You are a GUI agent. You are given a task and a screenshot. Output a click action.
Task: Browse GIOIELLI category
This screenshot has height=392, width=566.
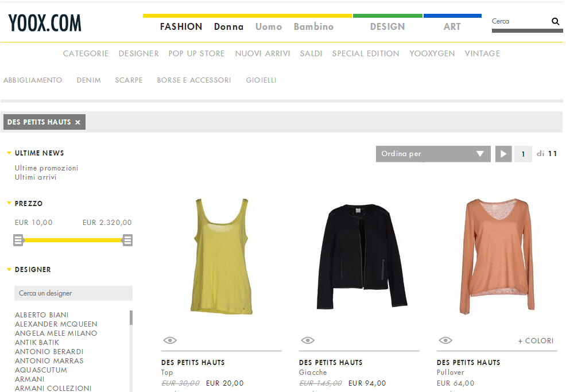pyautogui.click(x=261, y=80)
